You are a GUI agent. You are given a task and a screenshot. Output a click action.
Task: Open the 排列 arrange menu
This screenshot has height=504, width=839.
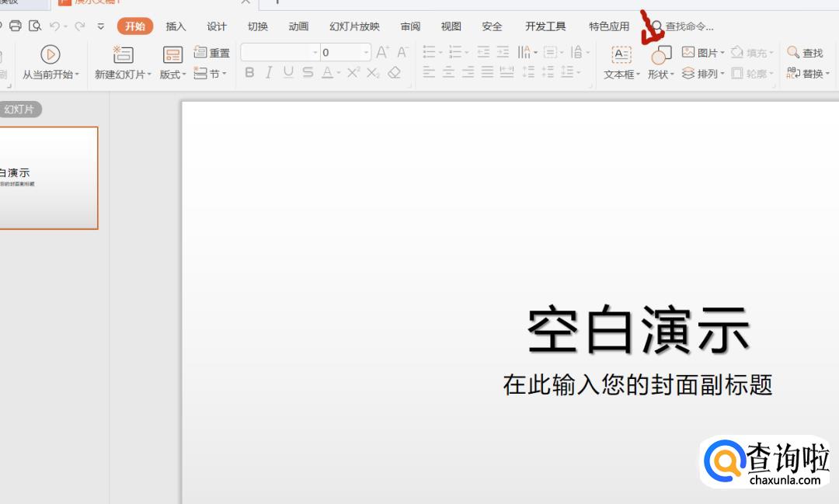tap(702, 73)
